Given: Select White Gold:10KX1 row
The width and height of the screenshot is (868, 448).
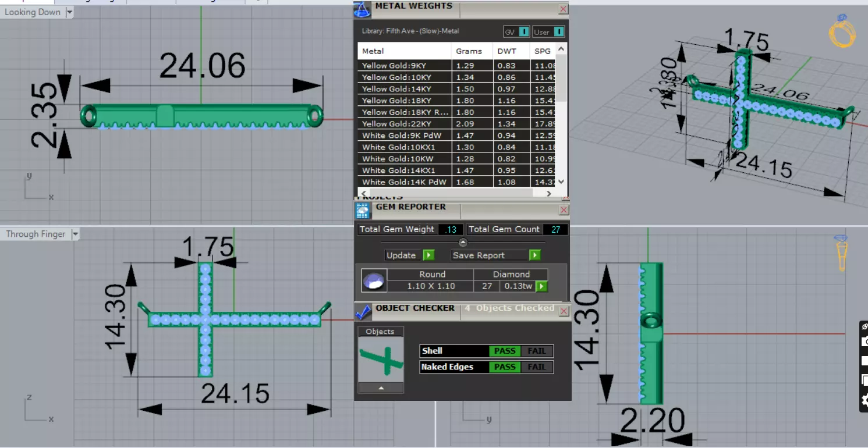Looking at the screenshot, I should coord(457,147).
